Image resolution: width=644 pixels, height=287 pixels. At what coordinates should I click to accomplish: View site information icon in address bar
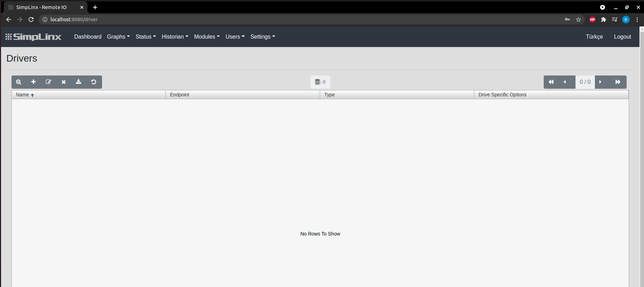point(45,19)
